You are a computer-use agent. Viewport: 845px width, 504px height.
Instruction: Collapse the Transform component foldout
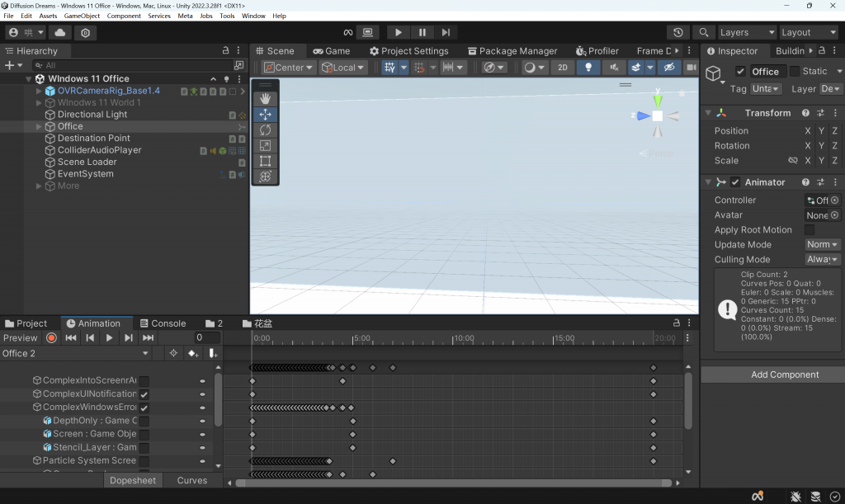[708, 113]
